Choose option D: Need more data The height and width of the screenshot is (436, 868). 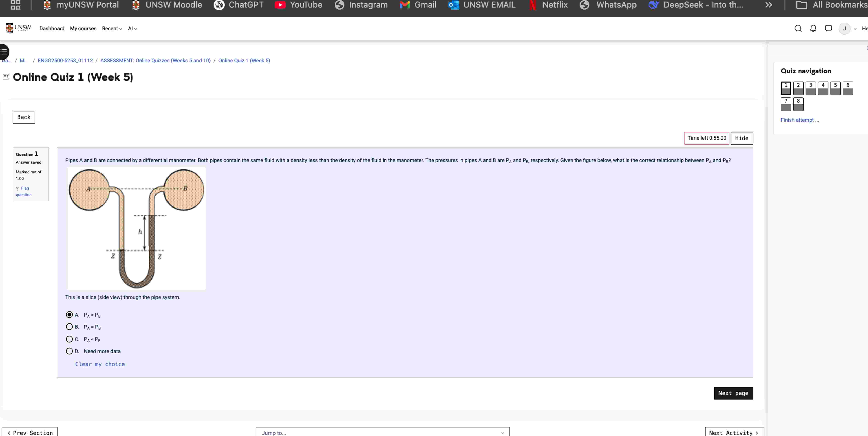coord(69,351)
